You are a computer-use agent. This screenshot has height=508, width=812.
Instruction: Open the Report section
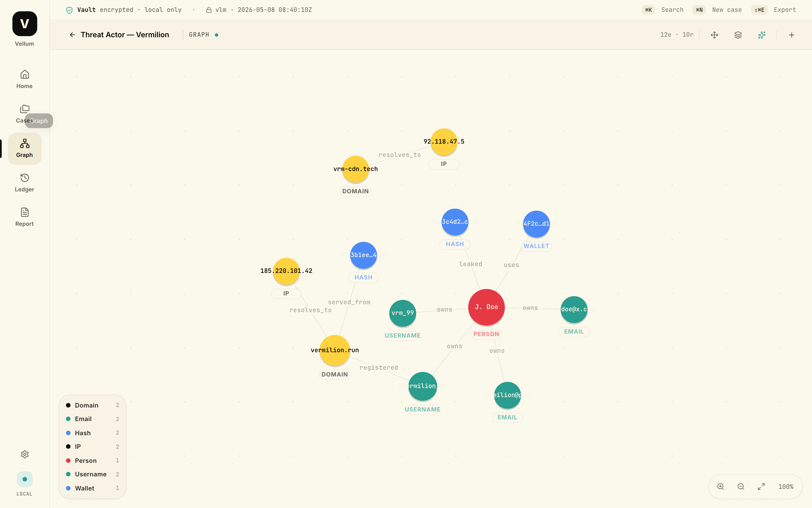pos(25,217)
